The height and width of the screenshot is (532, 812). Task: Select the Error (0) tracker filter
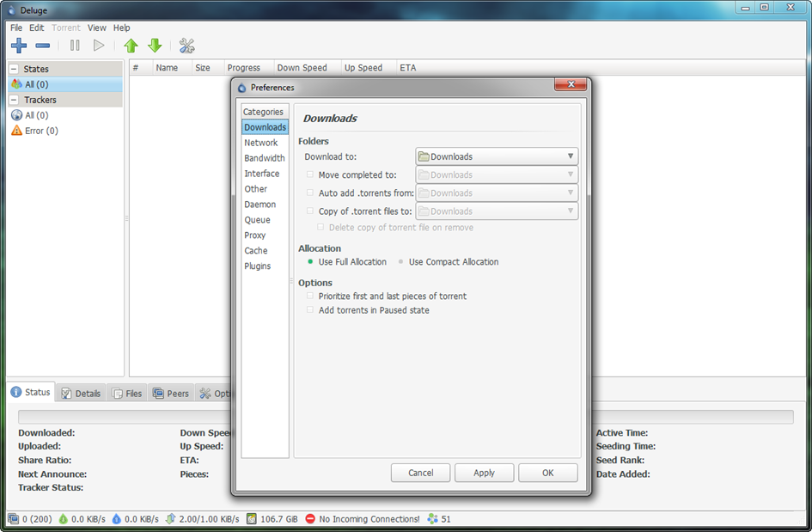point(65,131)
